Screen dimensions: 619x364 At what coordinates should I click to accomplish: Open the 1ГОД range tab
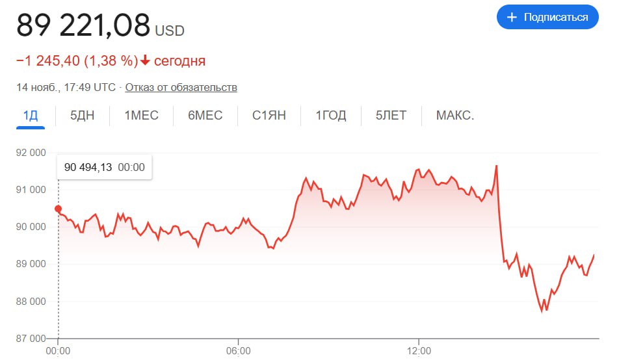coord(331,116)
